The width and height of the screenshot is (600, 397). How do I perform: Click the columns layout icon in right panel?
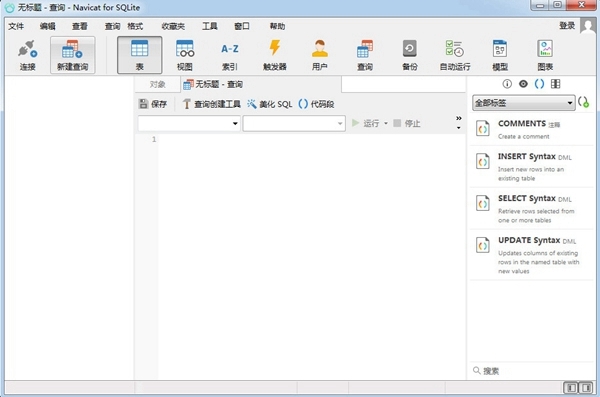click(x=555, y=84)
